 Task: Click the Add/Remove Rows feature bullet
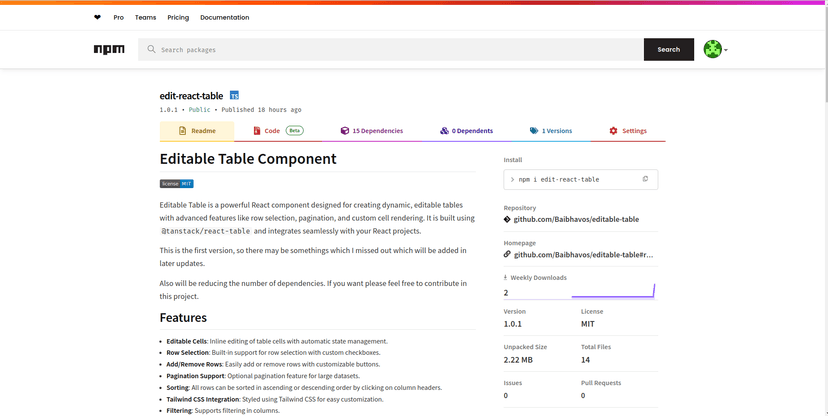click(274, 364)
